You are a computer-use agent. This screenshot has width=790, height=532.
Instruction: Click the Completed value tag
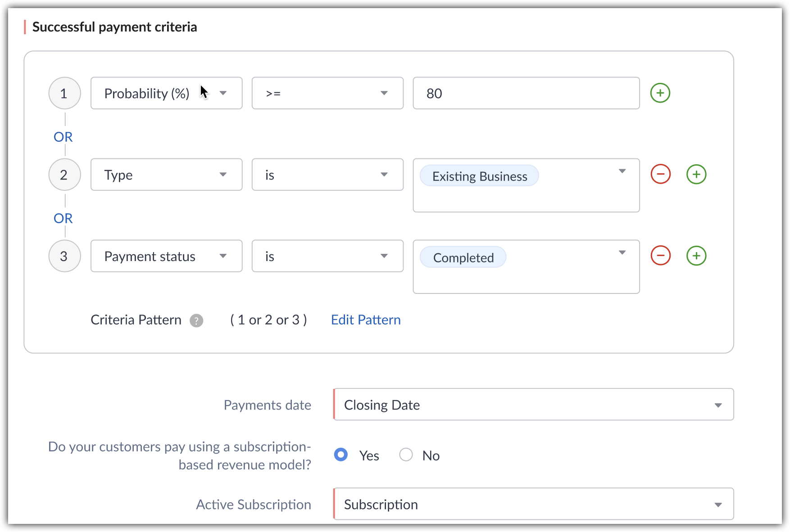(x=463, y=257)
